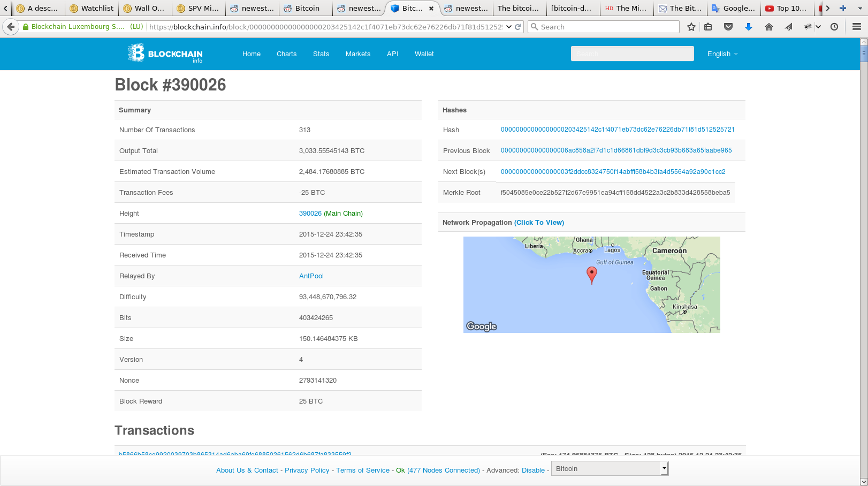Switch to the Watchlist tab

[x=92, y=8]
